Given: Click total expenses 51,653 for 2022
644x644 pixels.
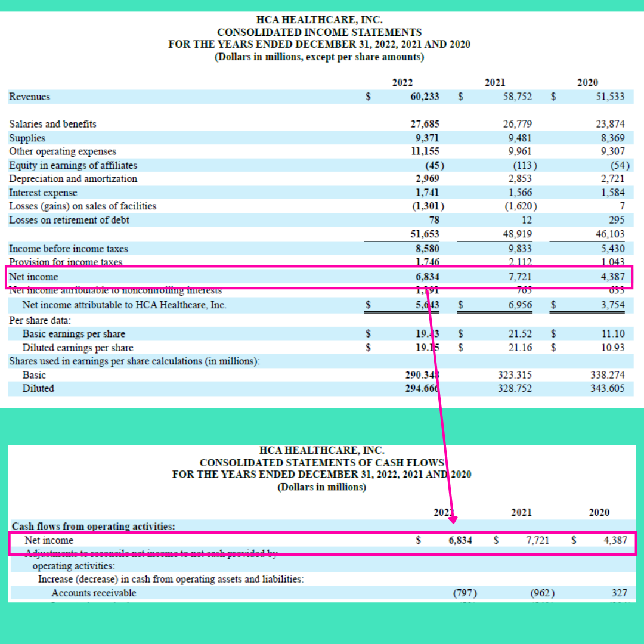Looking at the screenshot, I should pyautogui.click(x=425, y=234).
